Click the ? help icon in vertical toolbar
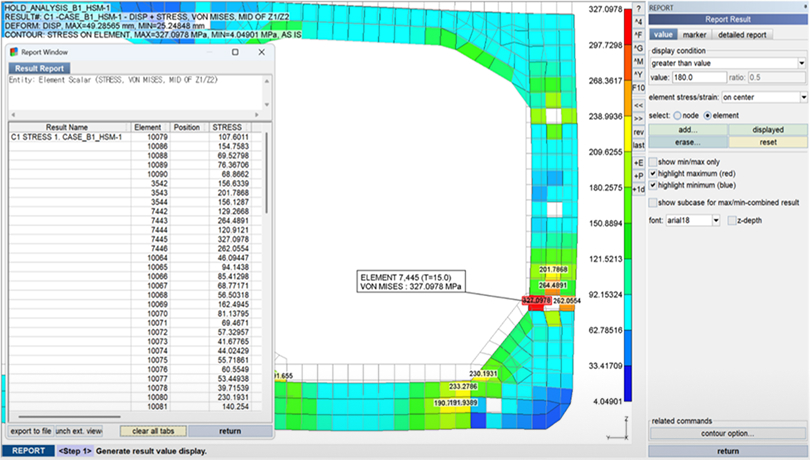 coord(638,8)
